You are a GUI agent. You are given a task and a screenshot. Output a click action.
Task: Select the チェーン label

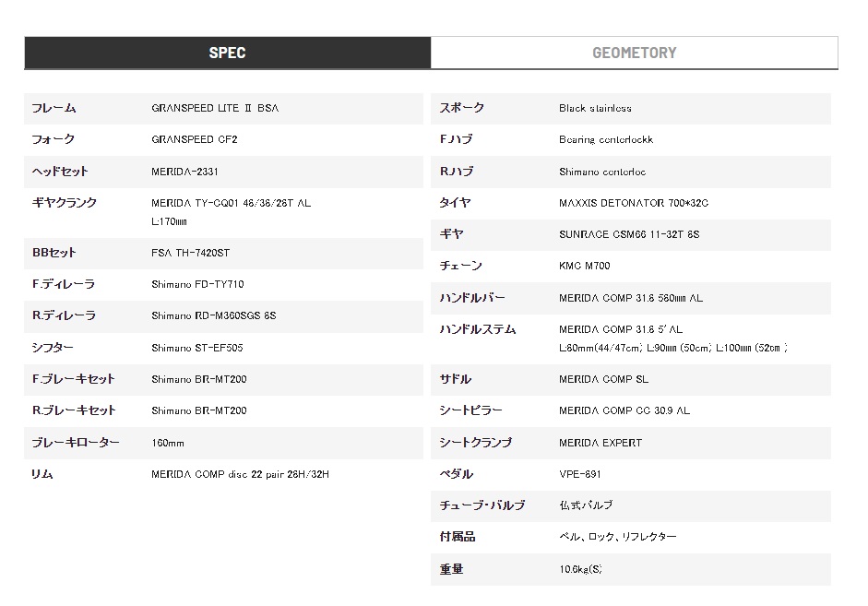pos(461,266)
